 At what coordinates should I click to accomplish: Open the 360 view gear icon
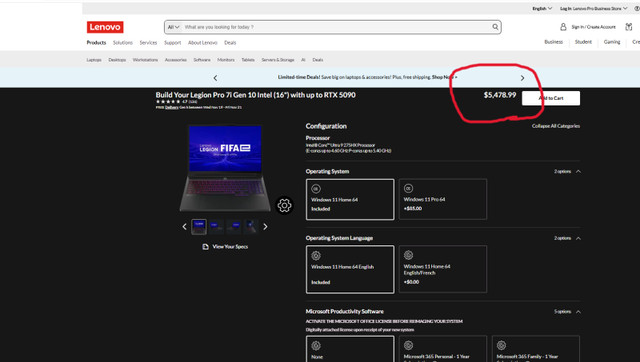pos(284,205)
